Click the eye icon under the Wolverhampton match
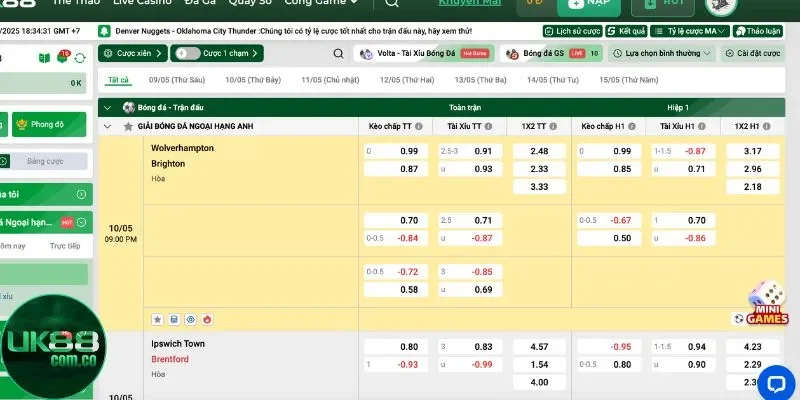This screenshot has height=400, width=800. (x=191, y=319)
